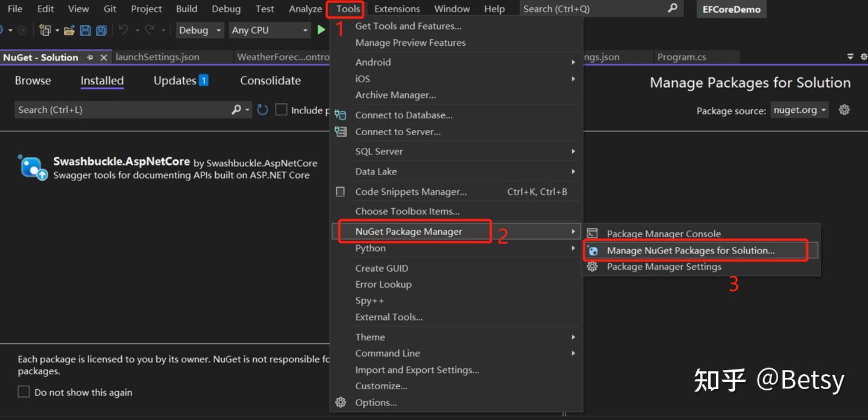868x420 pixels.
Task: Click the Swashbuckle.AspNetCore package icon
Action: pyautogui.click(x=33, y=168)
